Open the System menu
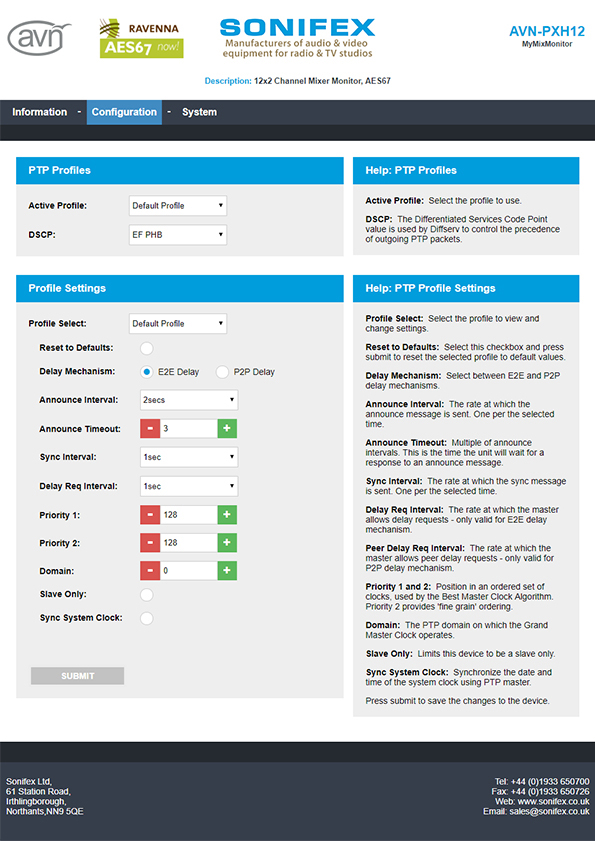 coord(199,112)
